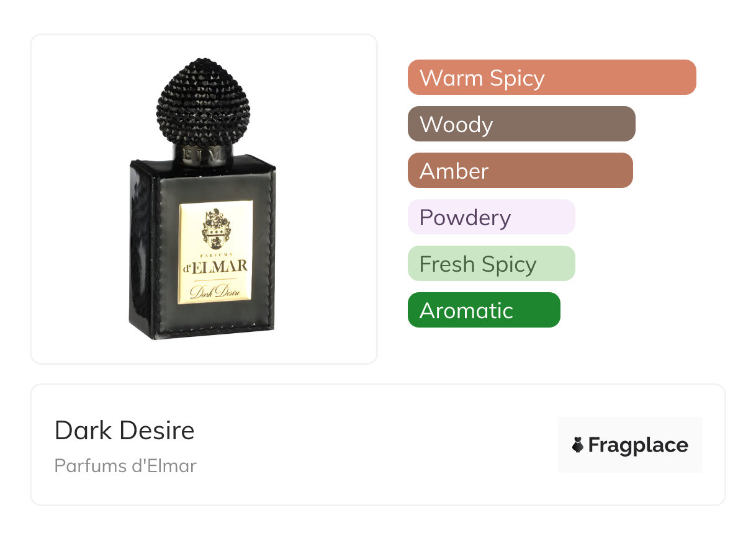The height and width of the screenshot is (536, 756).
Task: Click the 'Warm Spicy' label text
Action: (x=482, y=78)
